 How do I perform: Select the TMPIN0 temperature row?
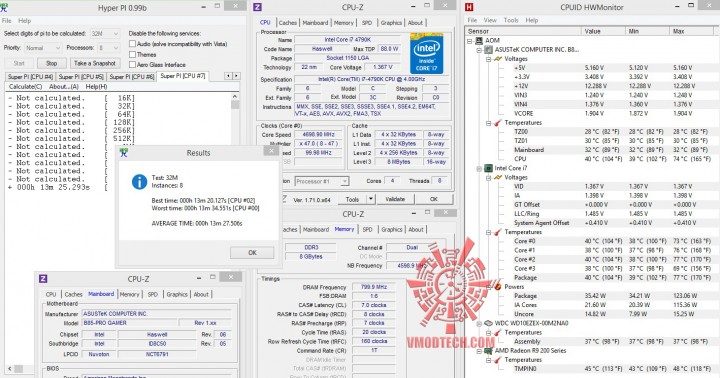coord(613,369)
